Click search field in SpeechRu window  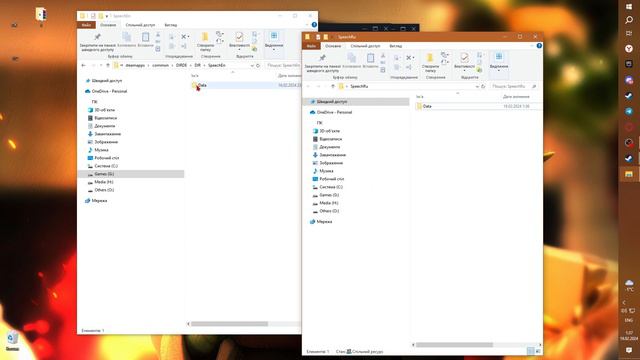pyautogui.click(x=513, y=87)
